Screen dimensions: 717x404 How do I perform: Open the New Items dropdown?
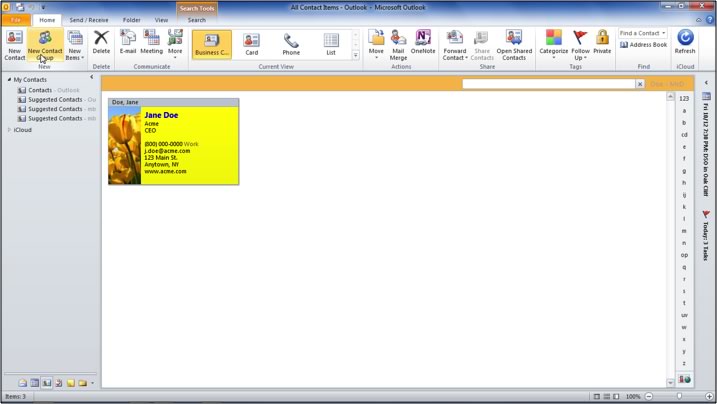[x=75, y=45]
